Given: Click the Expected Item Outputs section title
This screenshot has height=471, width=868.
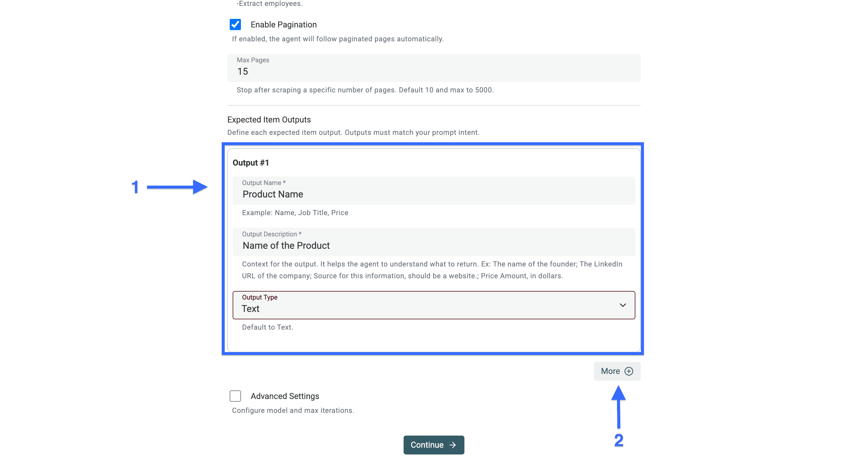Looking at the screenshot, I should (x=269, y=120).
